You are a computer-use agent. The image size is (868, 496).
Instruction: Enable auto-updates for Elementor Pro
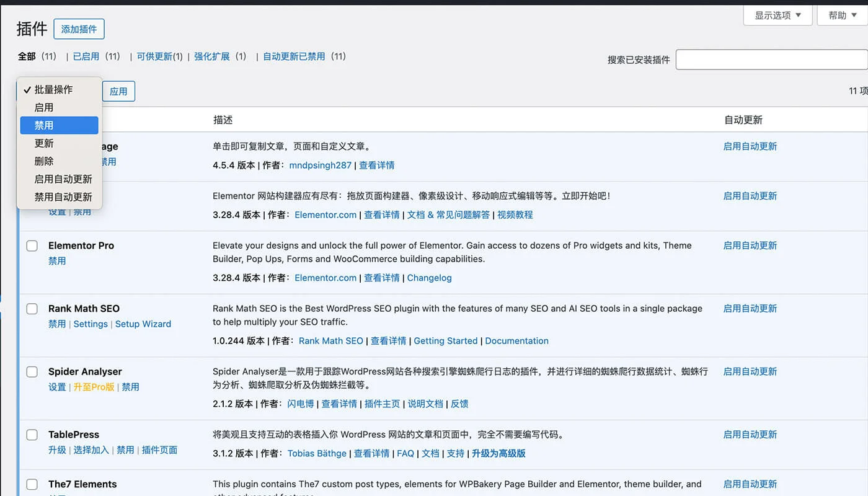(x=750, y=246)
